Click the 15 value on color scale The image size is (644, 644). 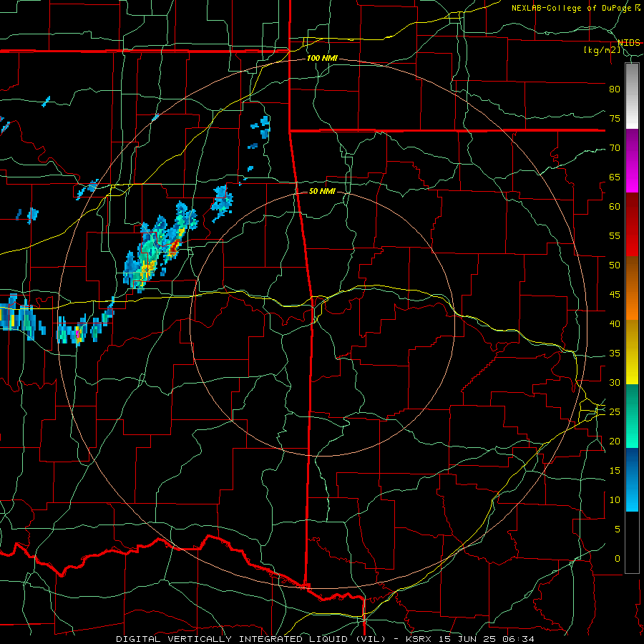pyautogui.click(x=615, y=471)
